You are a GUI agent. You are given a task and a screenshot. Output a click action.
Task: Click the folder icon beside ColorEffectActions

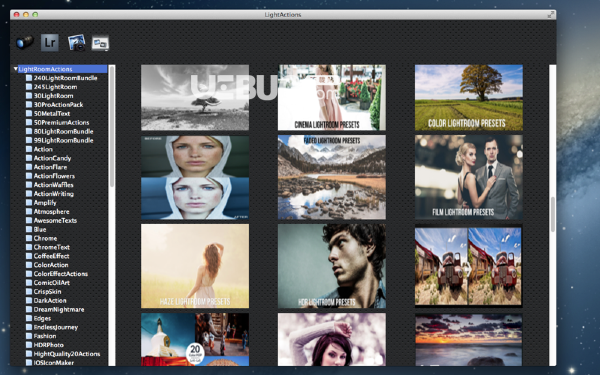[29, 274]
